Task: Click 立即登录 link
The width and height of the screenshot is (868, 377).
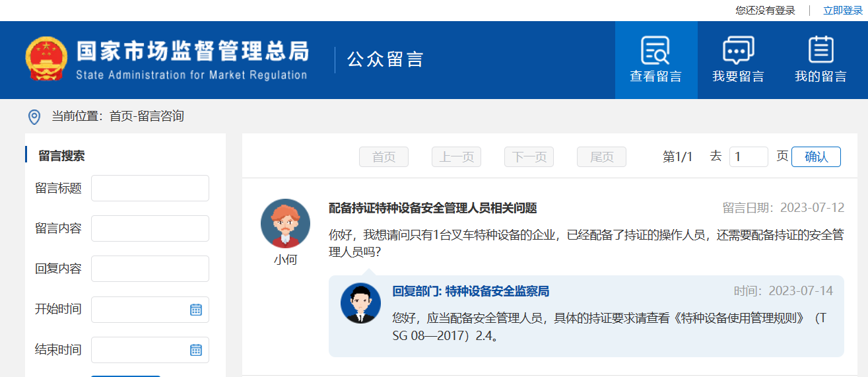Action: point(843,11)
